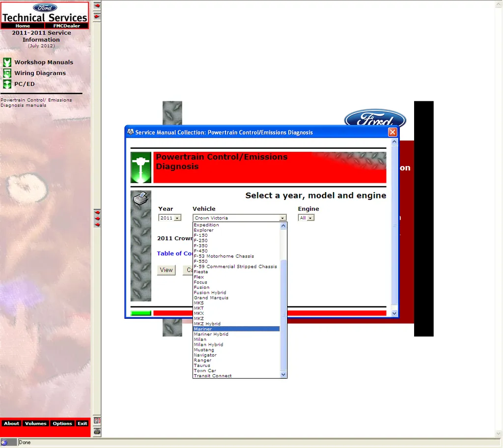This screenshot has height=448, width=503.
Task: Choose Fiesta from the vehicle list
Action: pos(236,272)
